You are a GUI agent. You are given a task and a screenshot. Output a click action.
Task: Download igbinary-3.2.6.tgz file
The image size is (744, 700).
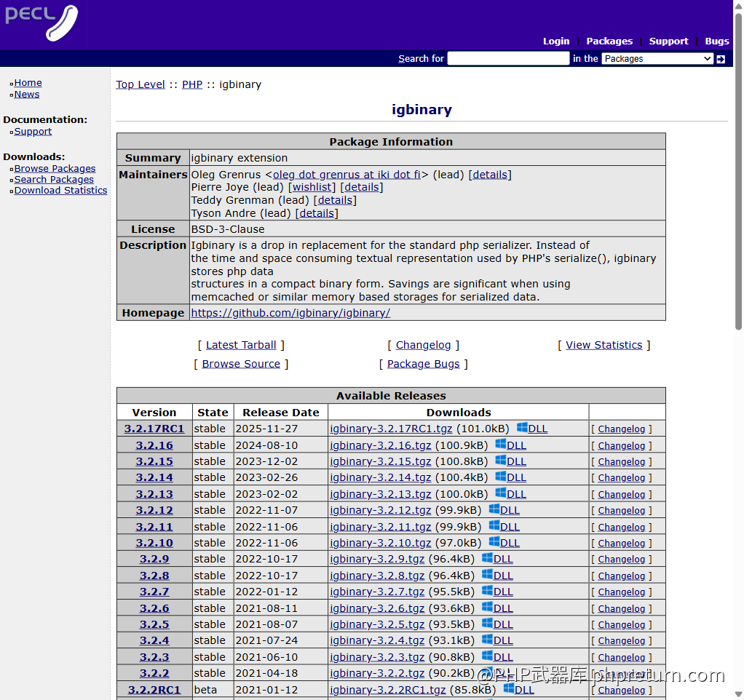[x=377, y=608]
